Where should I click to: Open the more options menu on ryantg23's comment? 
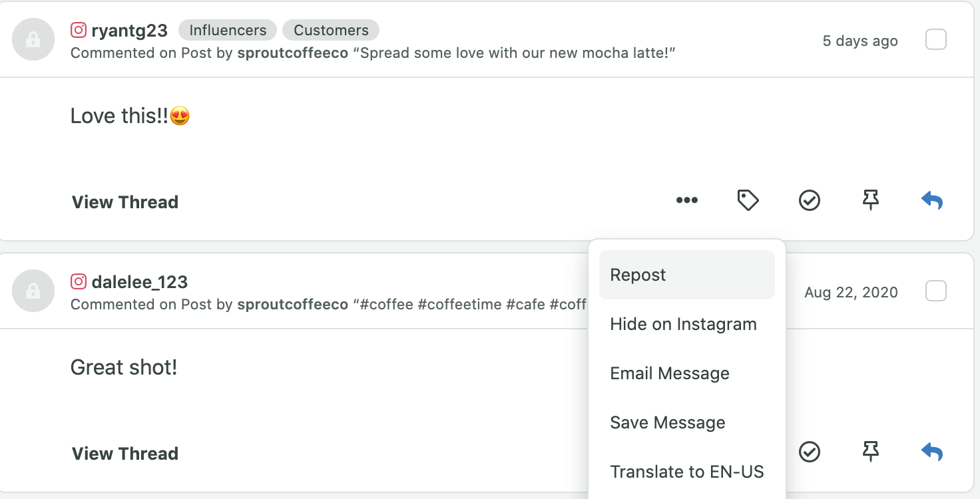[686, 200]
